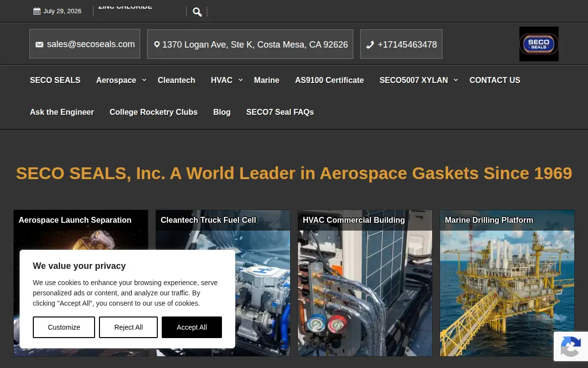Open the Blog menu item

(222, 112)
